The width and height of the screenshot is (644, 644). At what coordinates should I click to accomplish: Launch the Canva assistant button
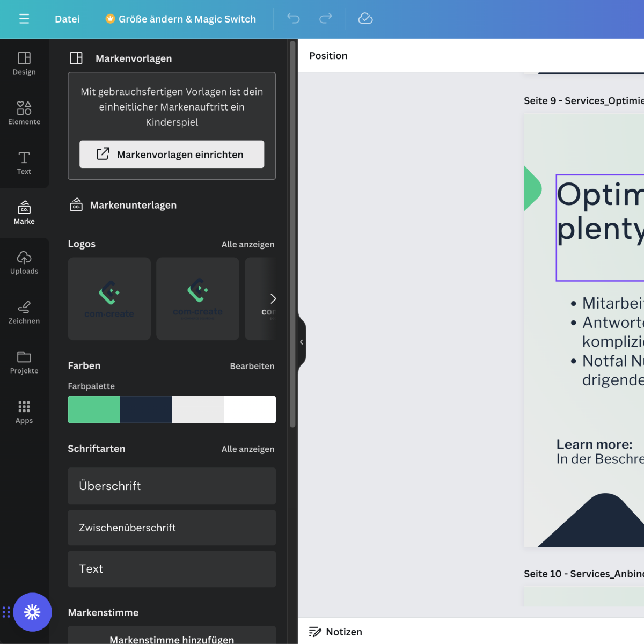[x=32, y=612]
